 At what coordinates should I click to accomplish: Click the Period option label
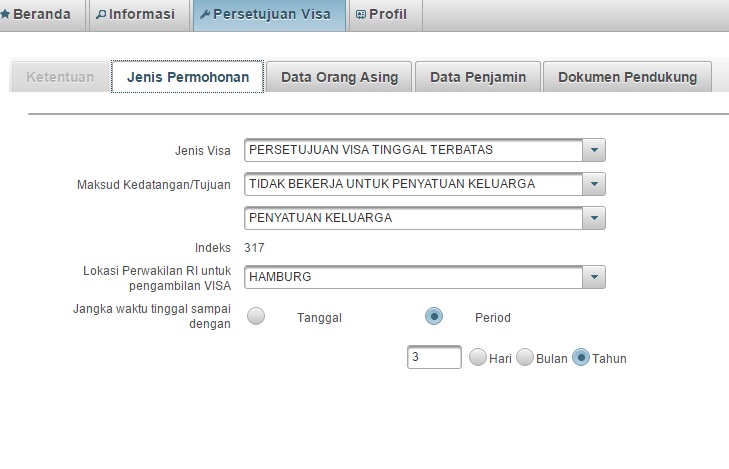(x=493, y=317)
